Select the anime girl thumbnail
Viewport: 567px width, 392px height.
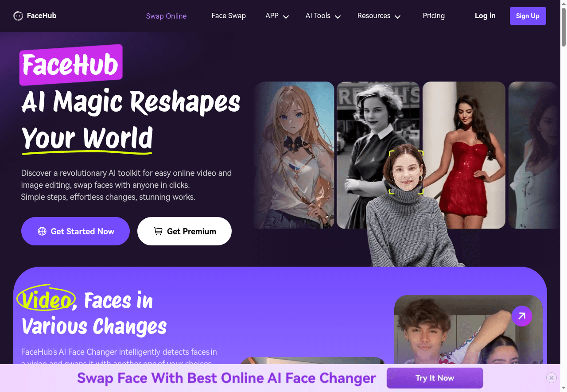tap(294, 155)
